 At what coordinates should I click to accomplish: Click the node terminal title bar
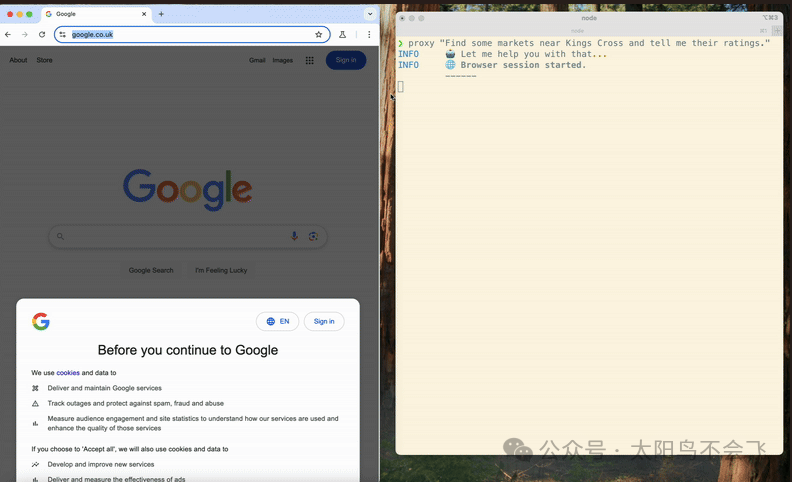point(589,18)
